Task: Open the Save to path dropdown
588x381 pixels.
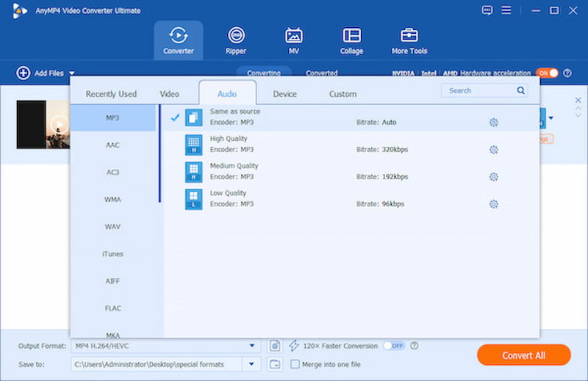Action: (251, 364)
